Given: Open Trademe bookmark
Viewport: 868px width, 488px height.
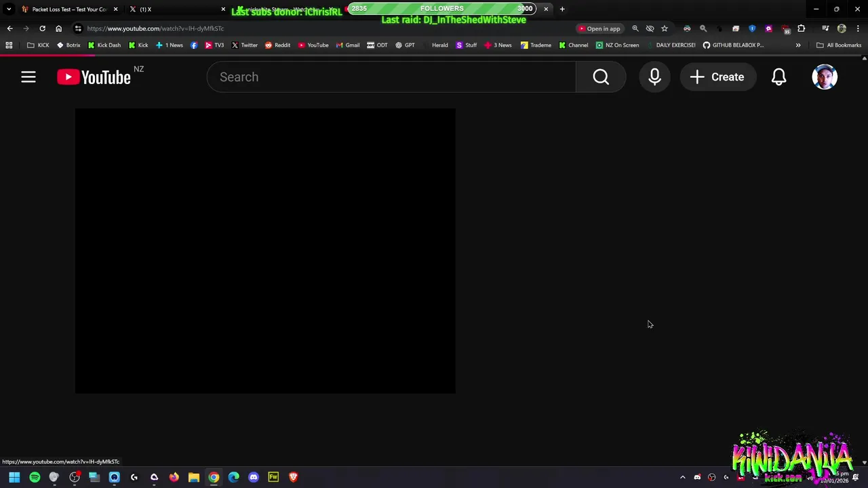Looking at the screenshot, I should [536, 45].
